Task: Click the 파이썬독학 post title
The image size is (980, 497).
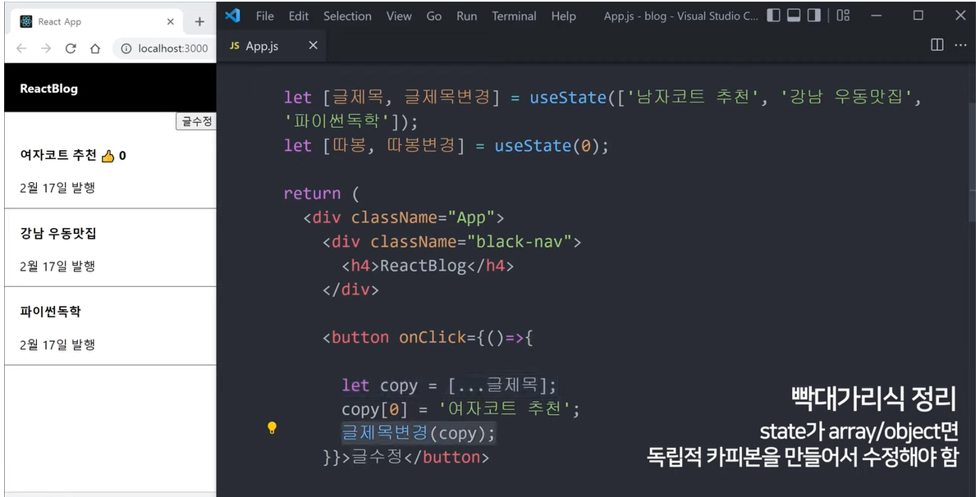Action: (x=50, y=312)
